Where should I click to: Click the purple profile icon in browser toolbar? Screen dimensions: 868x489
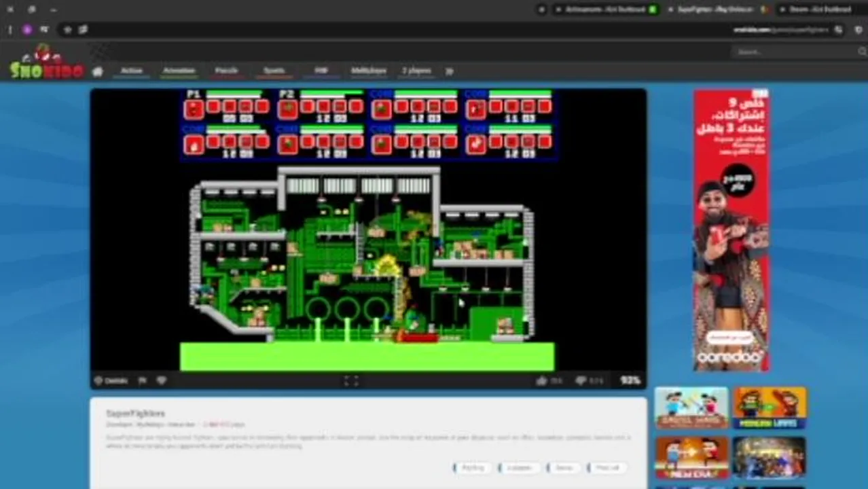click(x=27, y=29)
